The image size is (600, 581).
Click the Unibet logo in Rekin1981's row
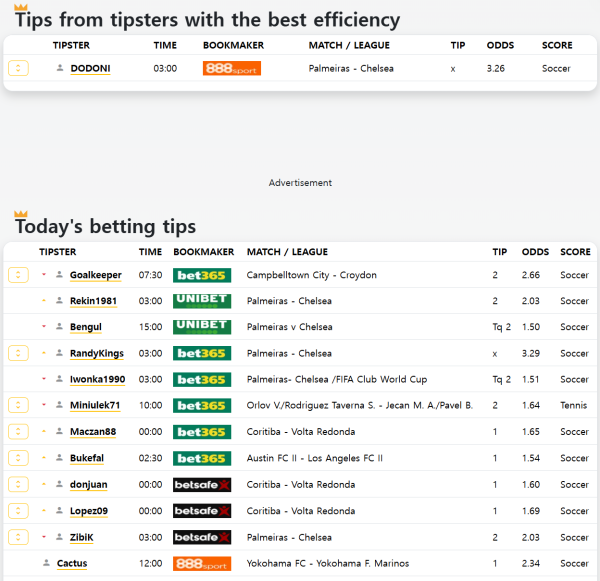pos(201,301)
